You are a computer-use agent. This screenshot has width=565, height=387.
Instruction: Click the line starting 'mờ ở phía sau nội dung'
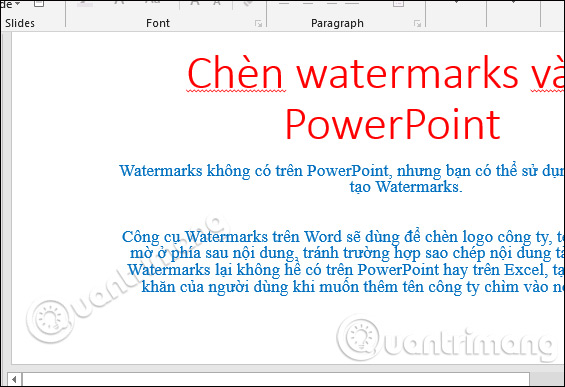pos(347,253)
